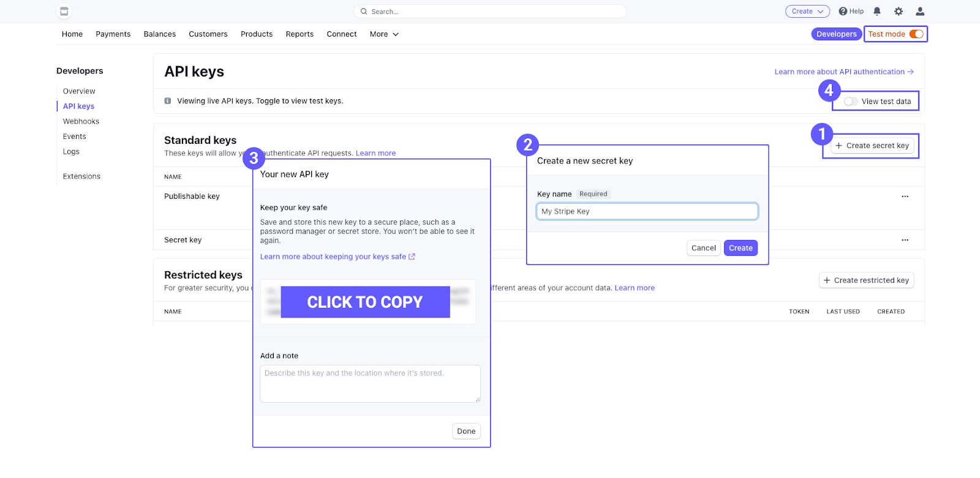This screenshot has height=478, width=980.
Task: Toggle the Test mode switch
Action: (916, 34)
